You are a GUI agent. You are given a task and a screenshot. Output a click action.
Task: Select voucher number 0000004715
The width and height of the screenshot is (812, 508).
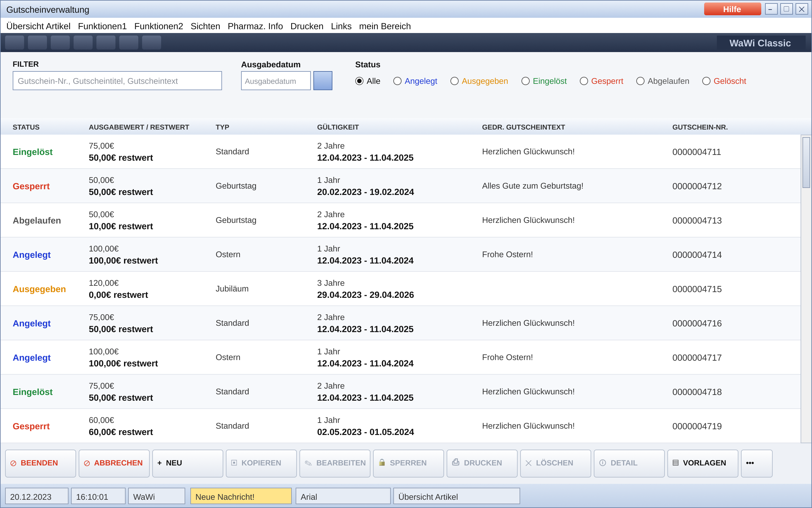[x=697, y=289]
